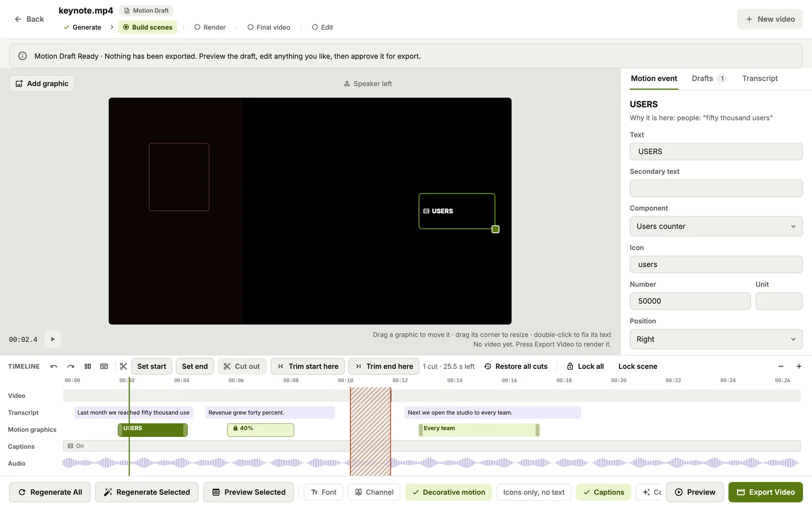This screenshot has height=508, width=812.
Task: Toggle Captions option off
Action: tap(604, 492)
